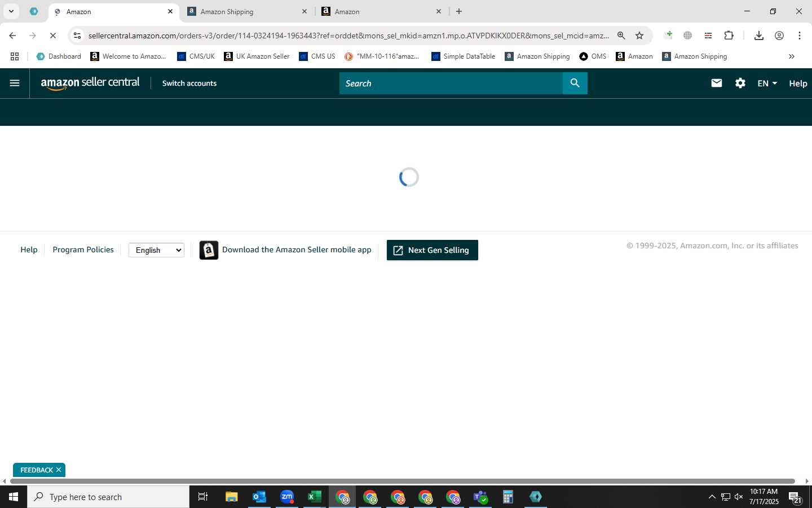Bookmark this page with the star icon
This screenshot has height=508, width=812.
coord(639,36)
